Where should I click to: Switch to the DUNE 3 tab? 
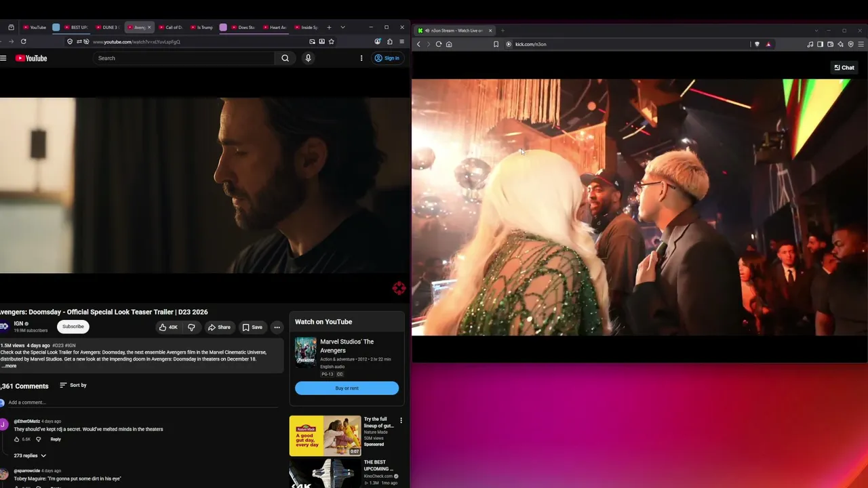point(107,27)
